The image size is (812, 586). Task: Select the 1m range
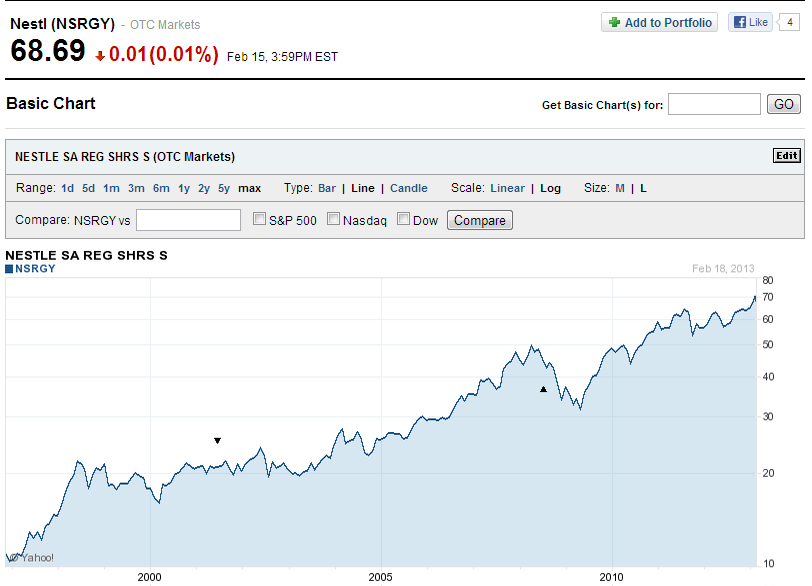(111, 188)
